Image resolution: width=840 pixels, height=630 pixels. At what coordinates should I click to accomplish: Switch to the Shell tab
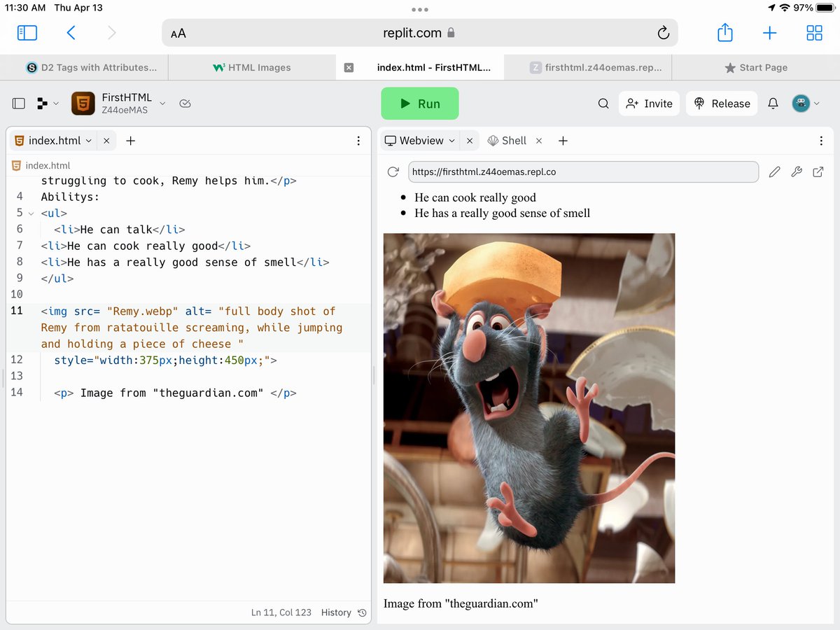click(506, 141)
